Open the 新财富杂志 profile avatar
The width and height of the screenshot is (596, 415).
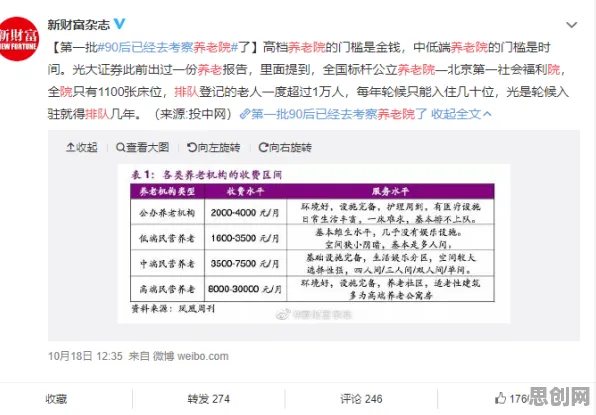18,38
